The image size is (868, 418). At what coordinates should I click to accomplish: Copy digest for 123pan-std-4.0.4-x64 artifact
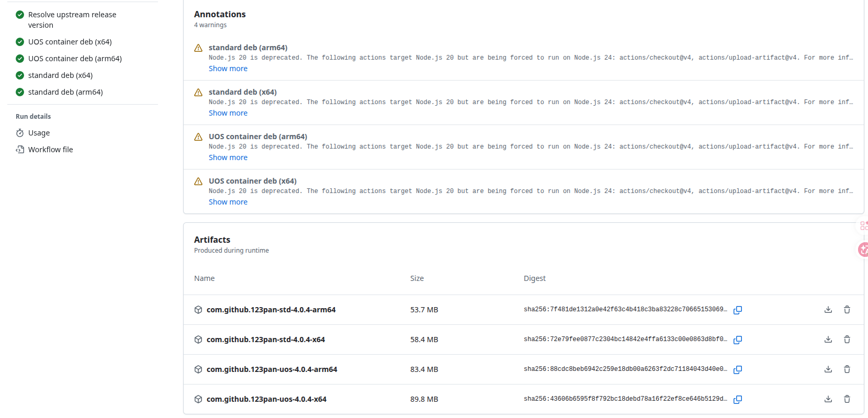click(738, 340)
